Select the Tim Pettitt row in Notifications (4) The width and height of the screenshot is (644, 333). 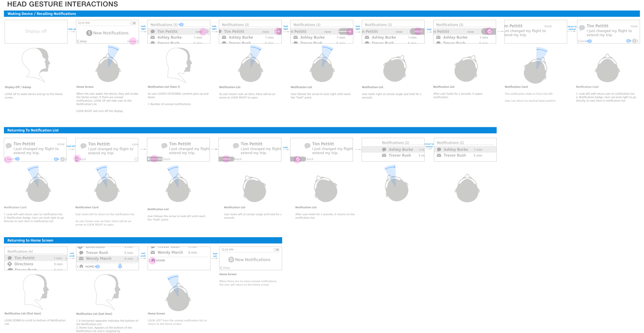36,258
